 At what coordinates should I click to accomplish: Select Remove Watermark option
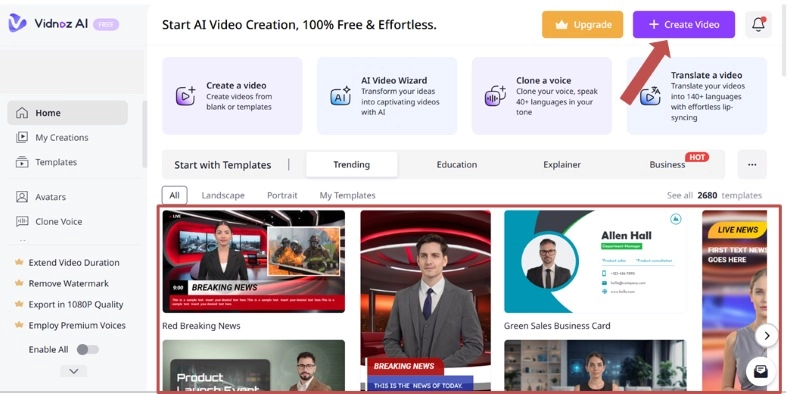pos(69,283)
